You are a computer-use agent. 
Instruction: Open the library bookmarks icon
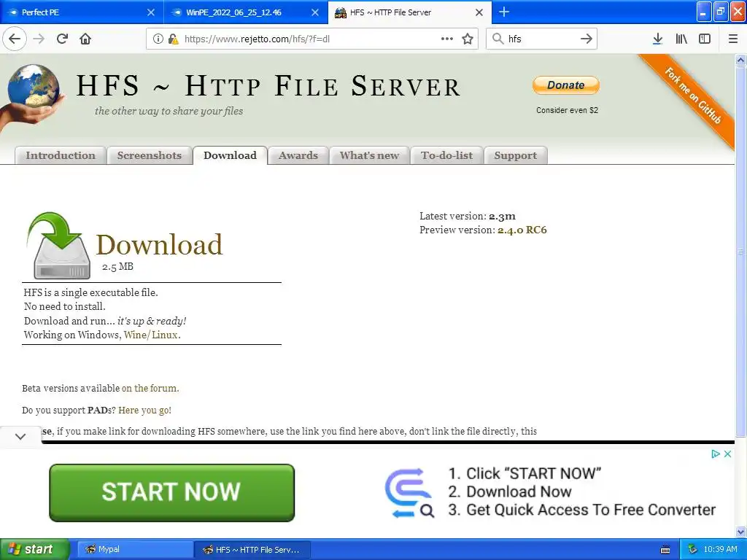681,39
